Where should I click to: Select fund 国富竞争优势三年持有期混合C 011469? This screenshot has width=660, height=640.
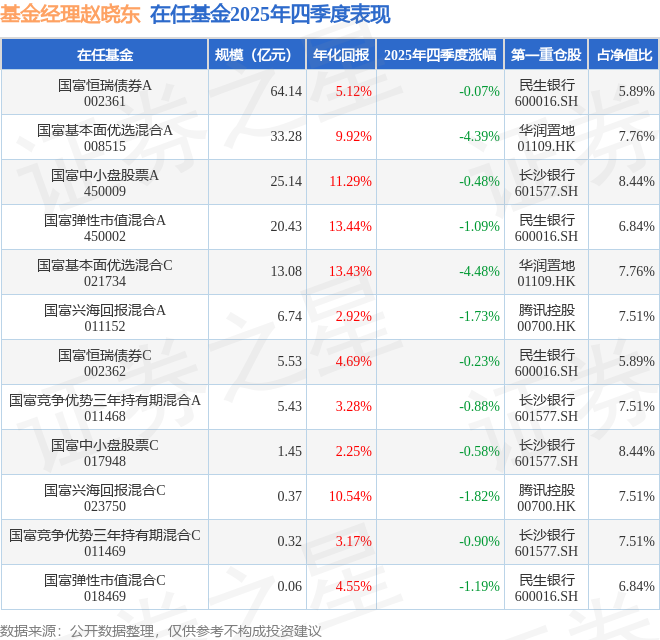[x=105, y=543]
